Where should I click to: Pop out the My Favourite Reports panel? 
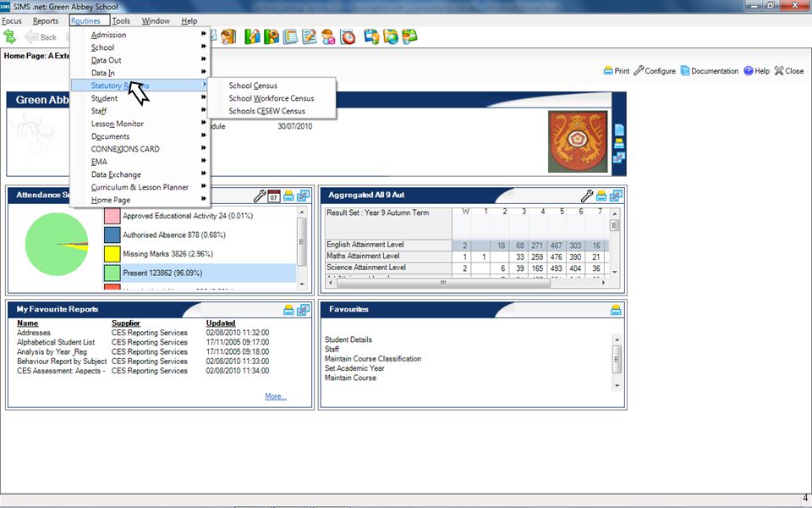[x=303, y=310]
